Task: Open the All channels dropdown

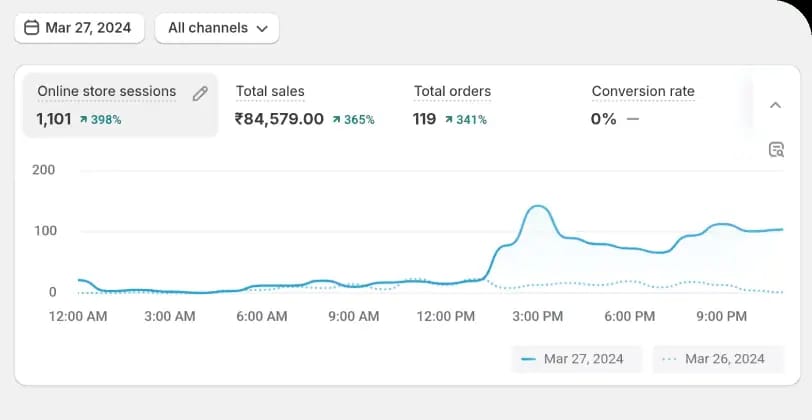Action: [216, 28]
